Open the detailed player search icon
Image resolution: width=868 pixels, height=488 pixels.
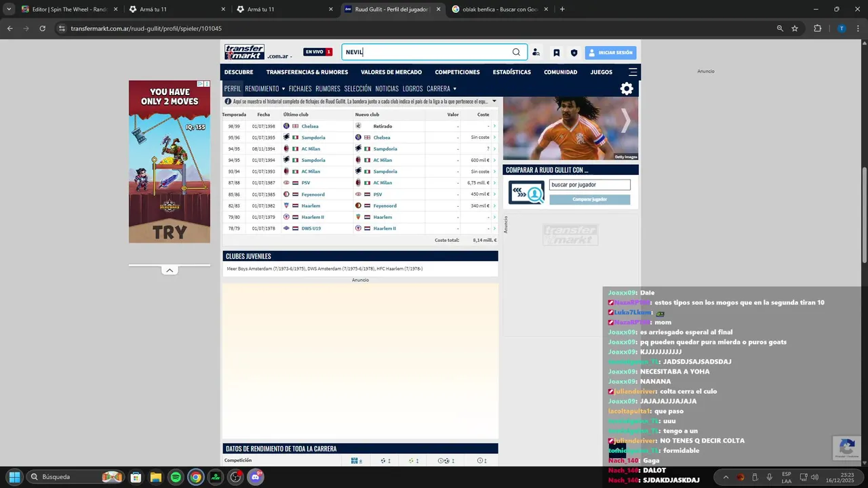tap(536, 52)
